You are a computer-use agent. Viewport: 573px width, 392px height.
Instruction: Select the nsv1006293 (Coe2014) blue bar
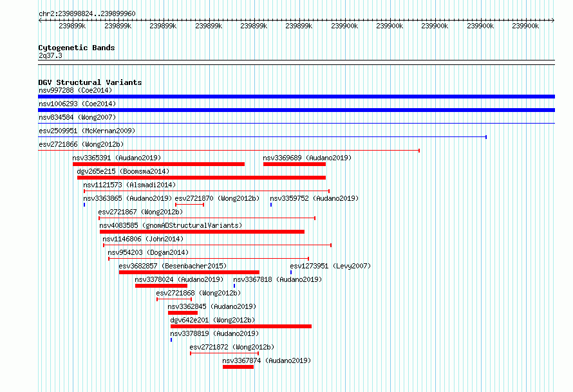coord(296,110)
